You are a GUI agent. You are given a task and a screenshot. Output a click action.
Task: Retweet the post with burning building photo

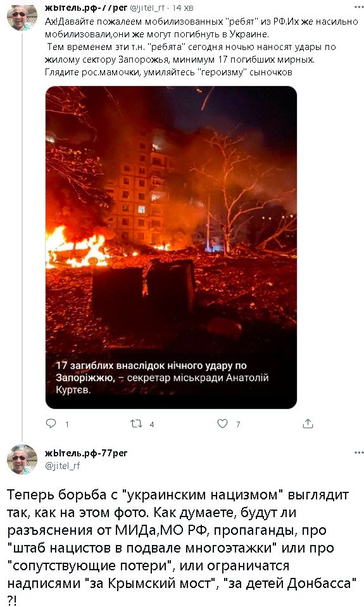(x=136, y=424)
